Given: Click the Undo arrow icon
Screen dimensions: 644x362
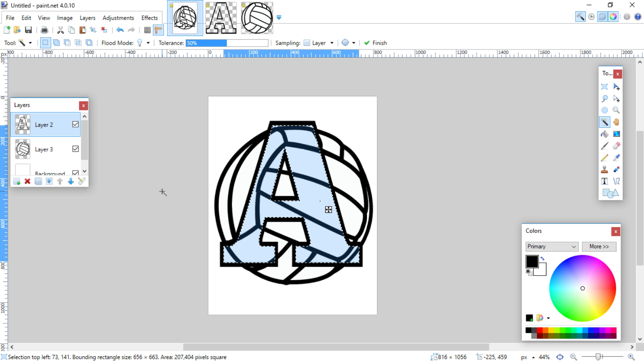Looking at the screenshot, I should (x=120, y=30).
